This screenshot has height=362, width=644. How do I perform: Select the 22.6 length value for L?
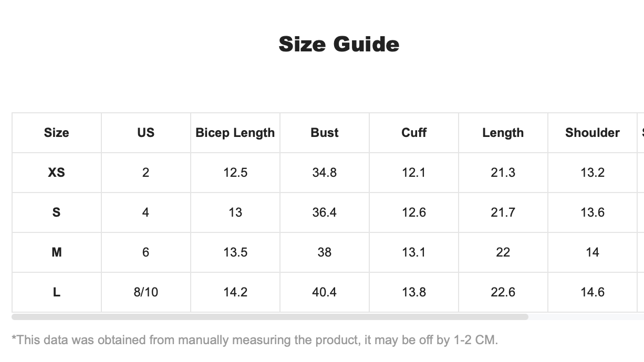coord(503,292)
